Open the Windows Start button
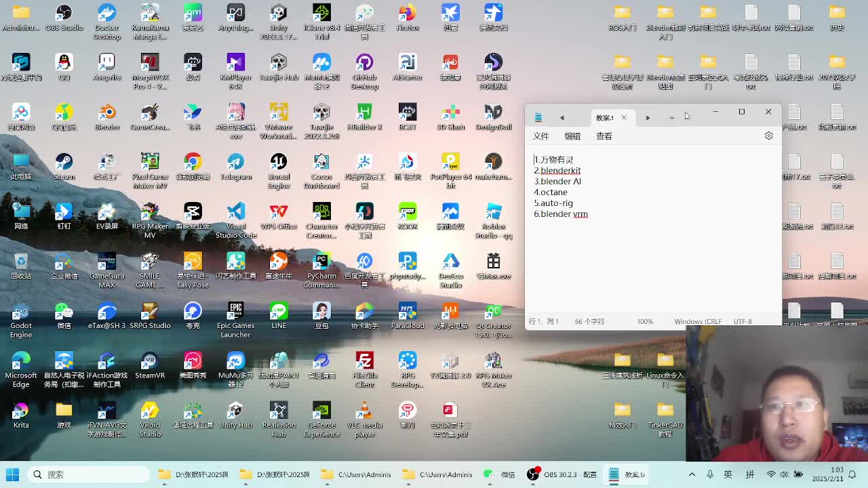 tap(12, 474)
